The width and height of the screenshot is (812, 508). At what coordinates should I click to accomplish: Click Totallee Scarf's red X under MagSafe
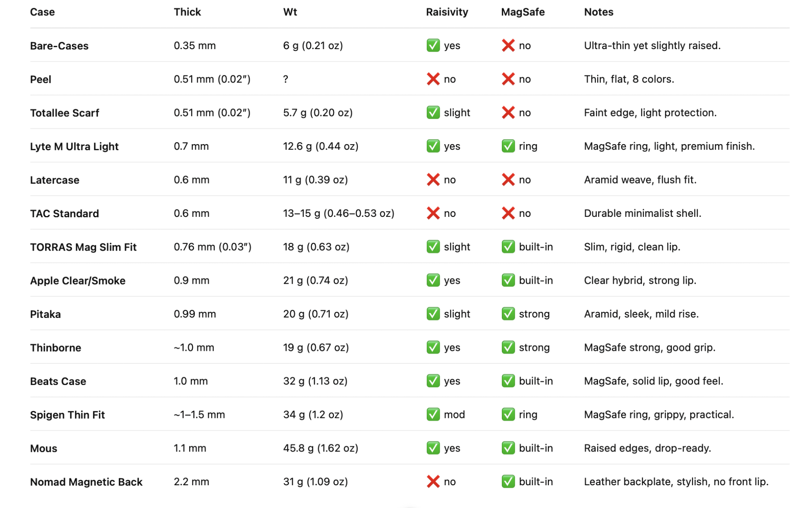tap(508, 112)
